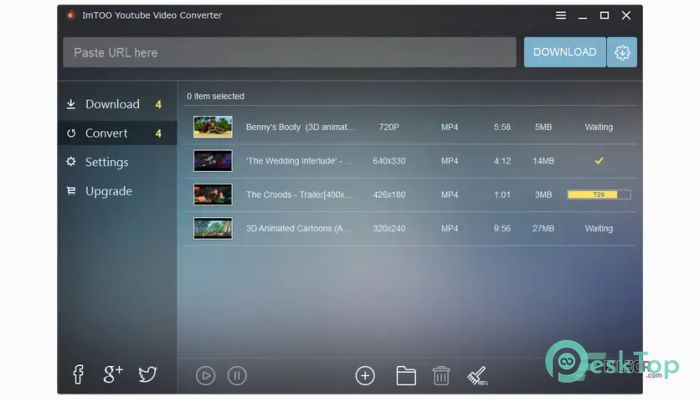Open the Facebook share icon
Image resolution: width=700 pixels, height=400 pixels.
78,374
